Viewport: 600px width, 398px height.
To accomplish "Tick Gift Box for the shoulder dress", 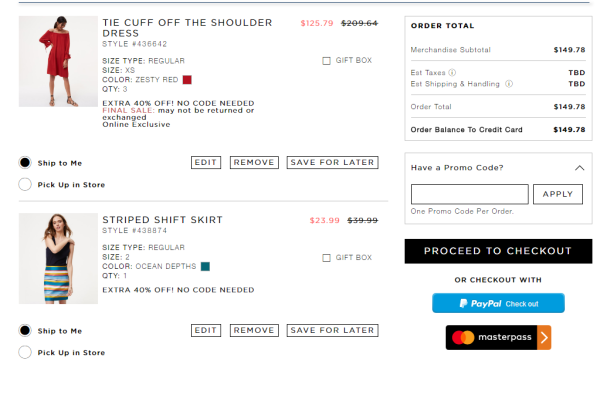I will tap(326, 61).
